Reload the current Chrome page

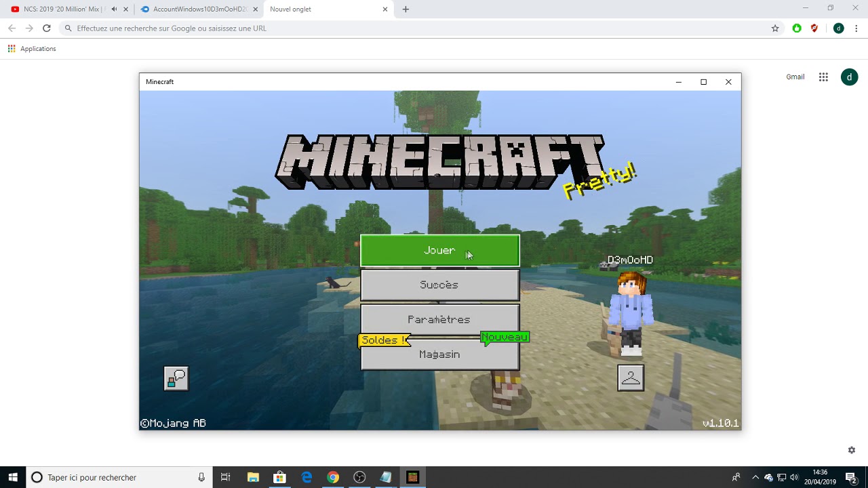click(x=47, y=28)
